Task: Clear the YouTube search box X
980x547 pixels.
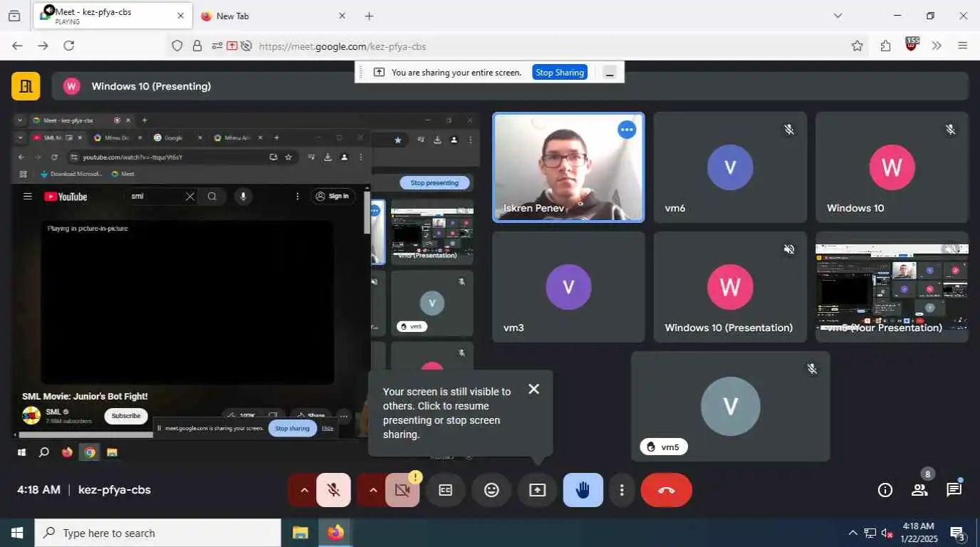Action: click(x=189, y=196)
